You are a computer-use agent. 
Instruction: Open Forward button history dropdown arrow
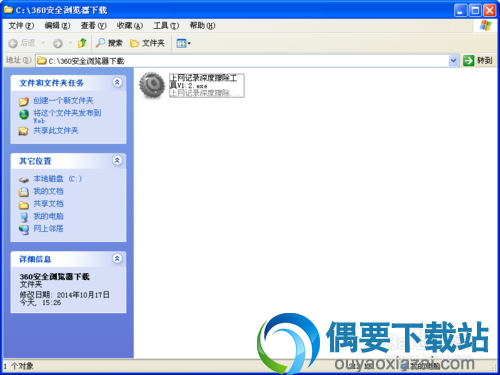[70, 43]
